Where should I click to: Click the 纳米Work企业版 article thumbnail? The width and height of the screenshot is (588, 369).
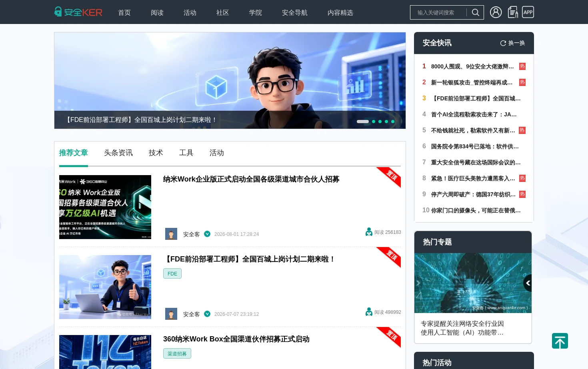(x=105, y=207)
